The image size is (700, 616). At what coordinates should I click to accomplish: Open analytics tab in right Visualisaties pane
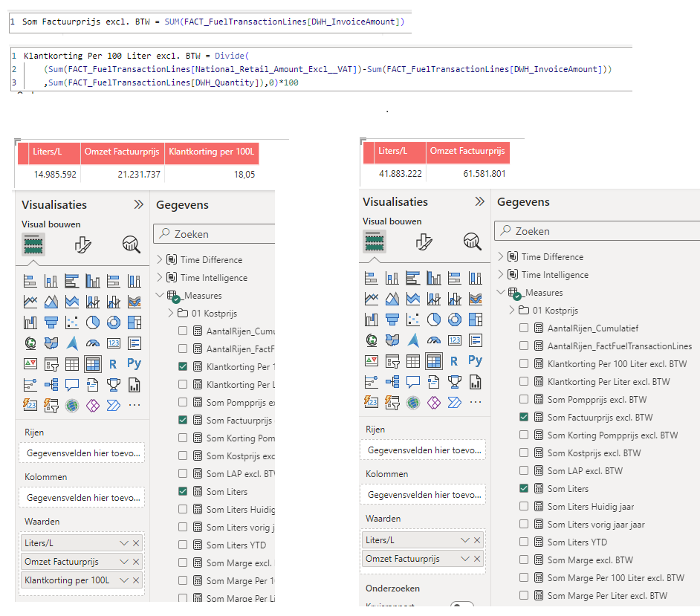coord(473,241)
